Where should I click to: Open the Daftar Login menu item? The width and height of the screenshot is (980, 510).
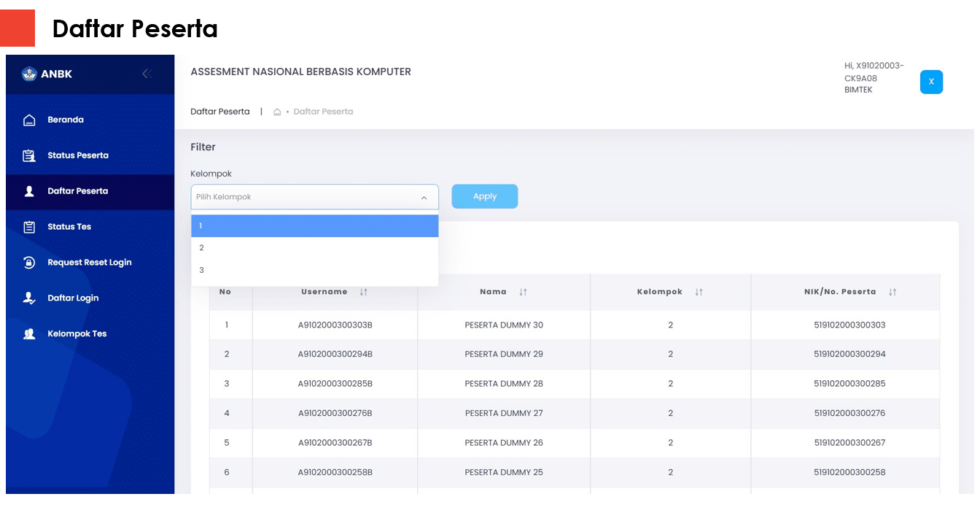click(x=90, y=298)
